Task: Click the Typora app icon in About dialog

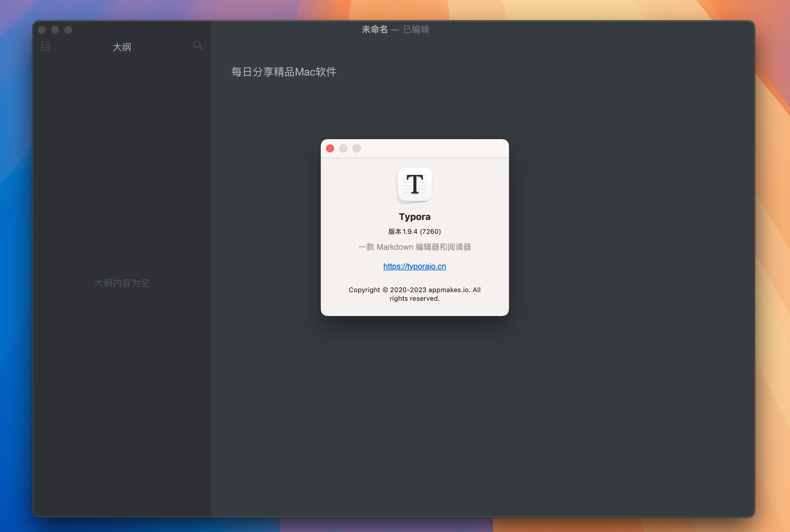Action: (415, 185)
